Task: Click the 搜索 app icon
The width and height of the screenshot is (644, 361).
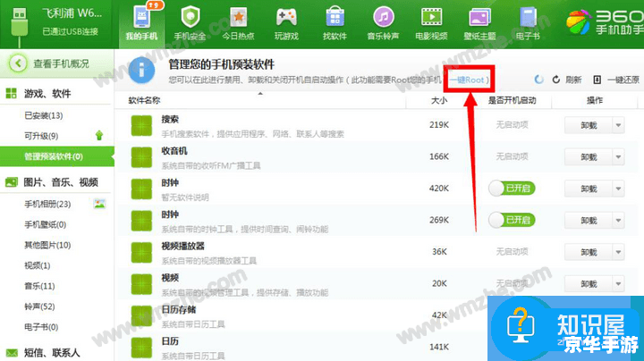Action: click(x=141, y=125)
